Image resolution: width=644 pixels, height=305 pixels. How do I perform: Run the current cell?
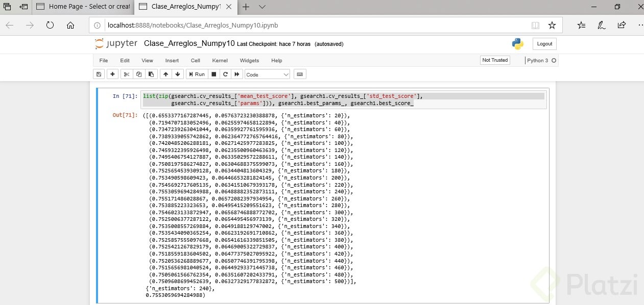(197, 74)
